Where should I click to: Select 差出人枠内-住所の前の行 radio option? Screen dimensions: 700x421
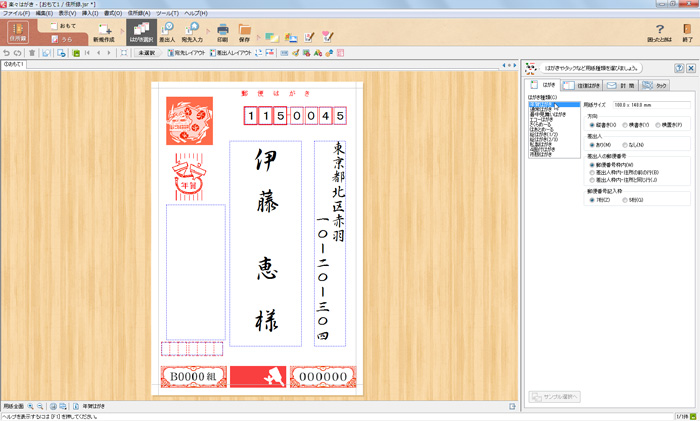pos(592,173)
